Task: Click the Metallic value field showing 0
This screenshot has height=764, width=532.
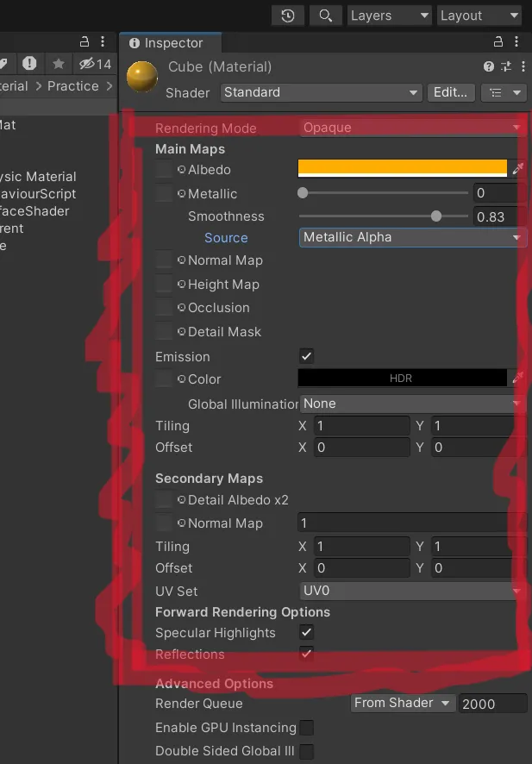Action: [x=500, y=193]
